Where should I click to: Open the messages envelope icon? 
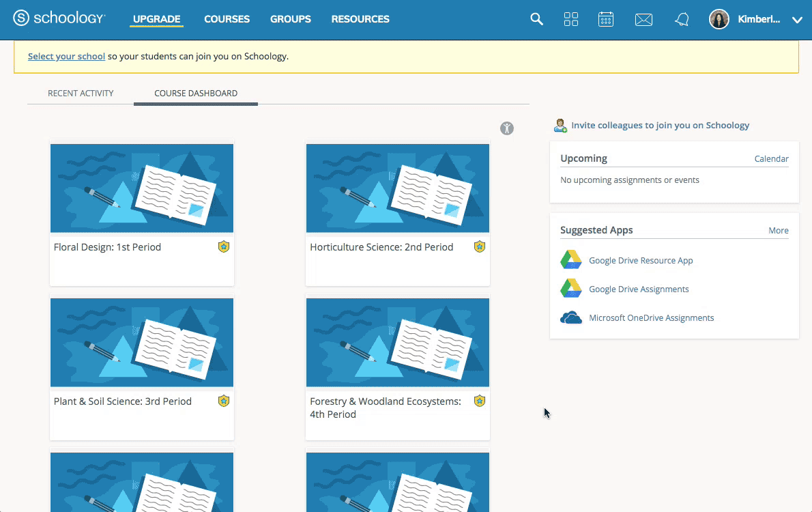click(643, 20)
